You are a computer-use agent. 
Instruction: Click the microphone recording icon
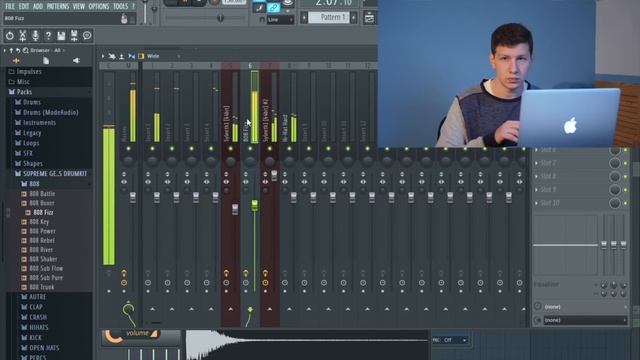(36, 36)
